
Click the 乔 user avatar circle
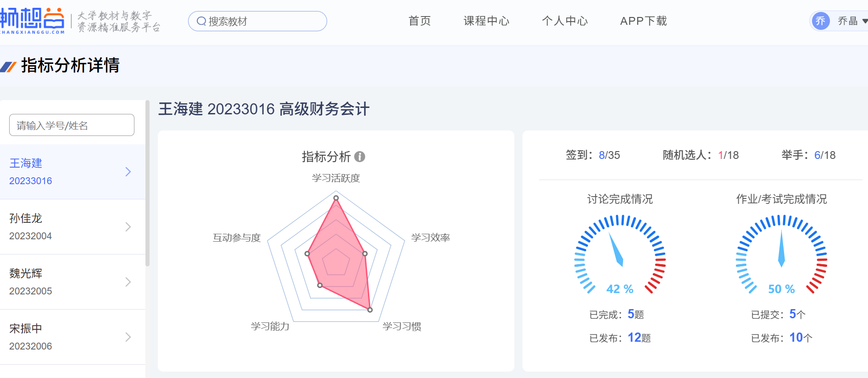820,21
